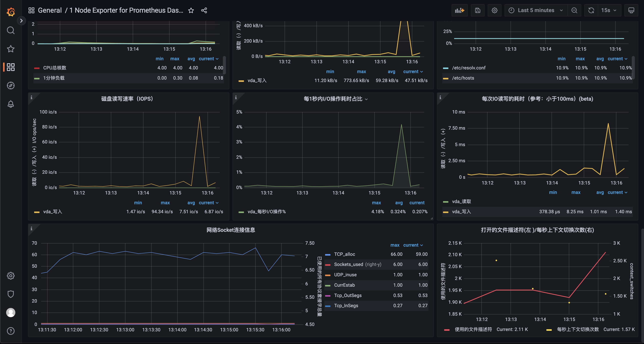Refresh the dashboard now
The image size is (644, 344).
(591, 10)
